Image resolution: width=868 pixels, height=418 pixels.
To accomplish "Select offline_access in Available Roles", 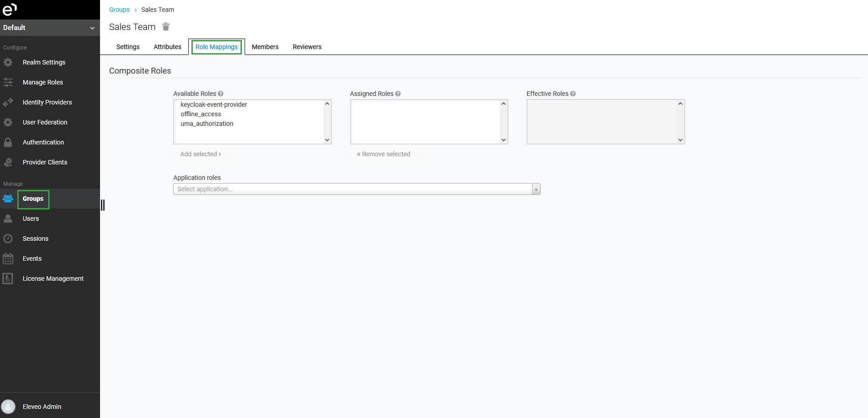I will click(x=201, y=114).
